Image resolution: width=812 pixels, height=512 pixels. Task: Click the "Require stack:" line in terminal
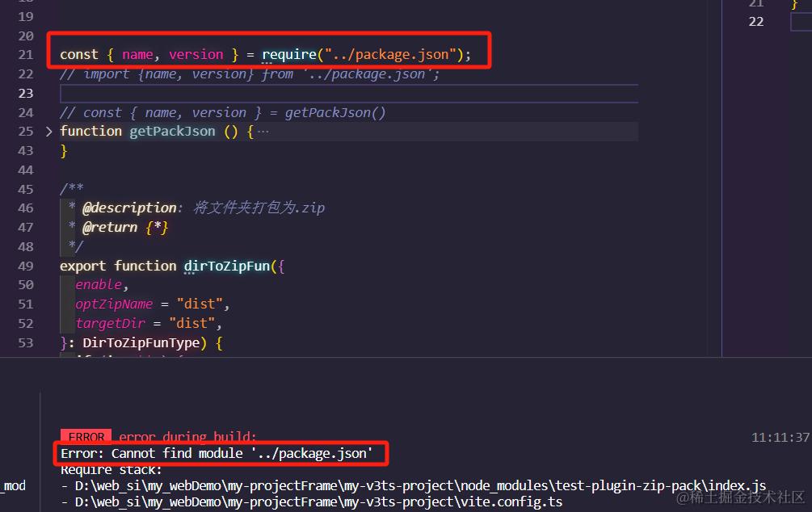111,469
